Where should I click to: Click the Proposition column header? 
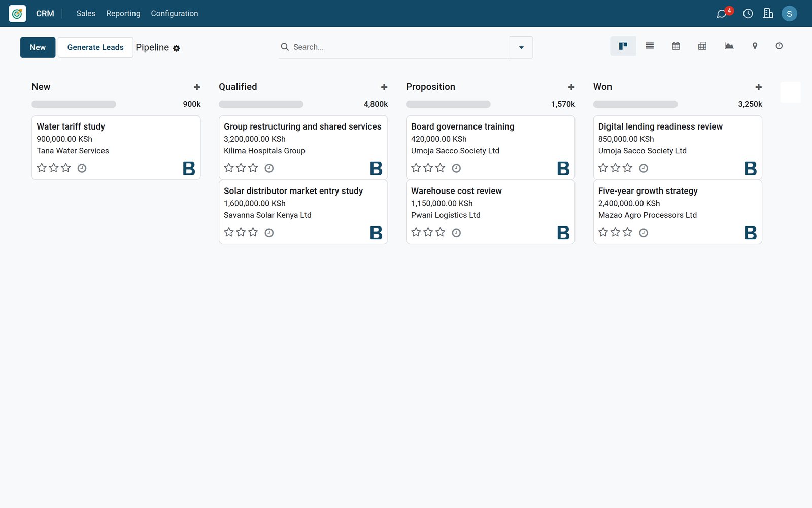point(430,87)
